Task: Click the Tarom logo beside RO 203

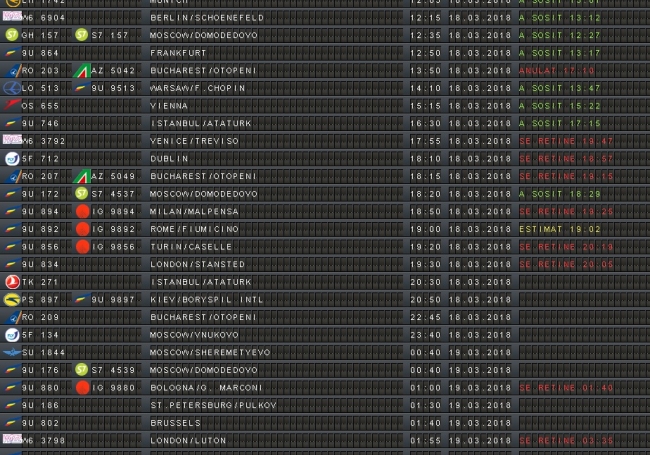Action: (x=13, y=70)
